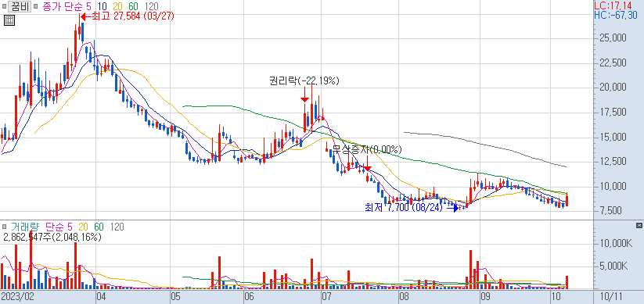Select the 종가 단순 5 moving average label
This screenshot has height=304, width=644.
67,6
